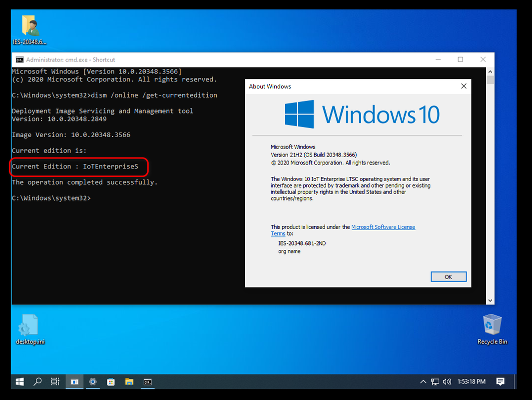
Task: Click the Windows 10 logo in About dialog
Action: (x=362, y=114)
